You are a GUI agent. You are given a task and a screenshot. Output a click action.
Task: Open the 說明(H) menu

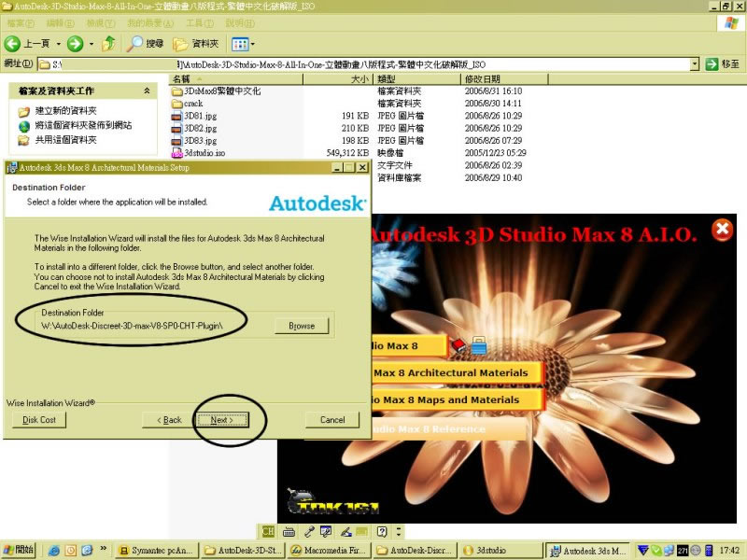[x=240, y=23]
